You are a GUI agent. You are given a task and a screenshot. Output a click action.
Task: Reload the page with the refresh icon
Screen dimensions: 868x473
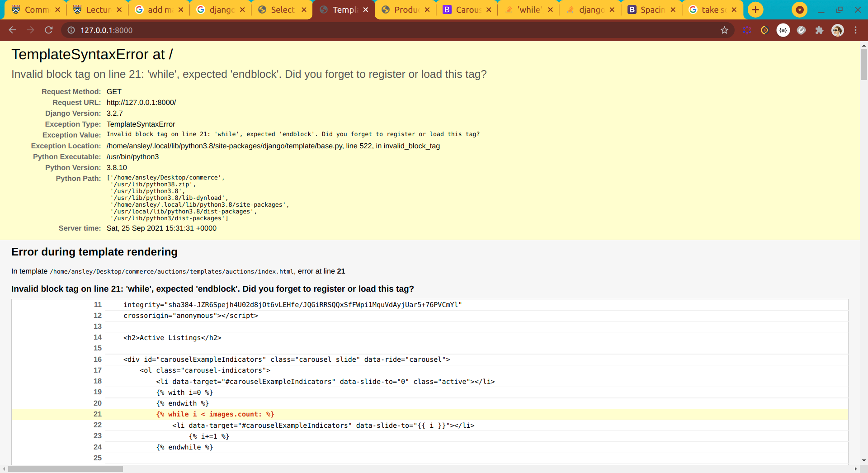coord(49,30)
